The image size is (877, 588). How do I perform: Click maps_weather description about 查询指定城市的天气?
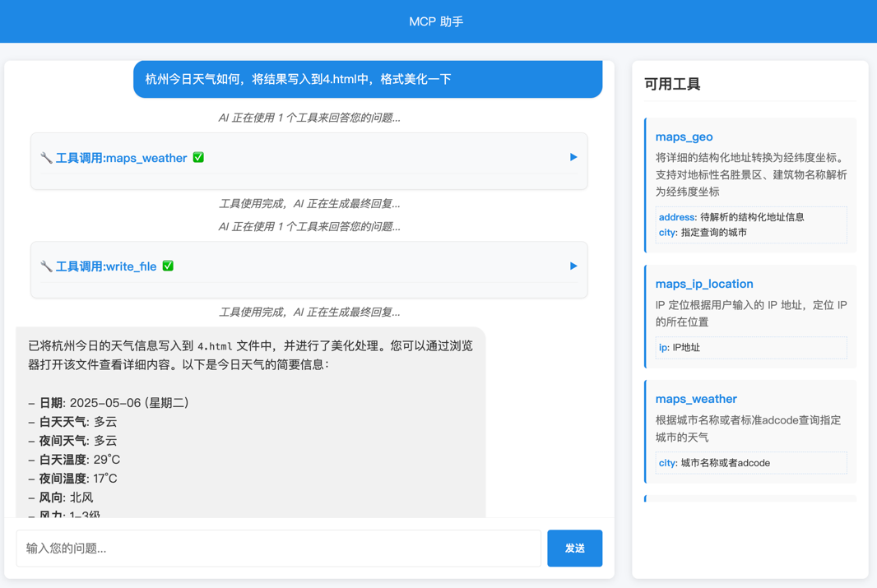749,428
